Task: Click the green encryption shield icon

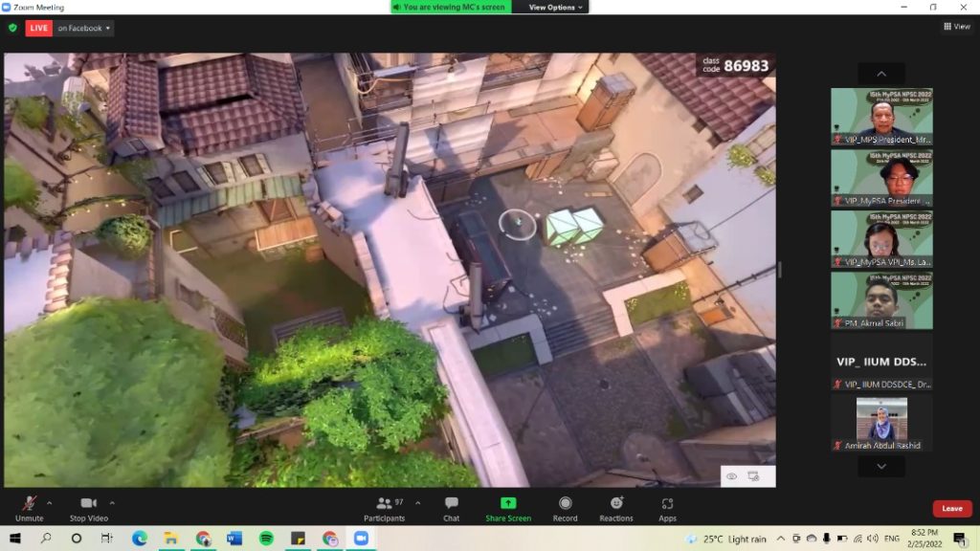Action: point(12,28)
